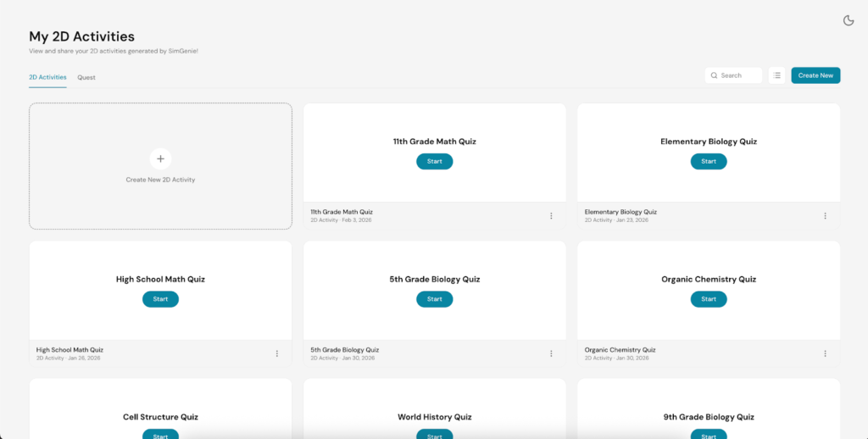Open kebab menu for 5th Grade Biology Quiz
The width and height of the screenshot is (868, 439).
[551, 353]
